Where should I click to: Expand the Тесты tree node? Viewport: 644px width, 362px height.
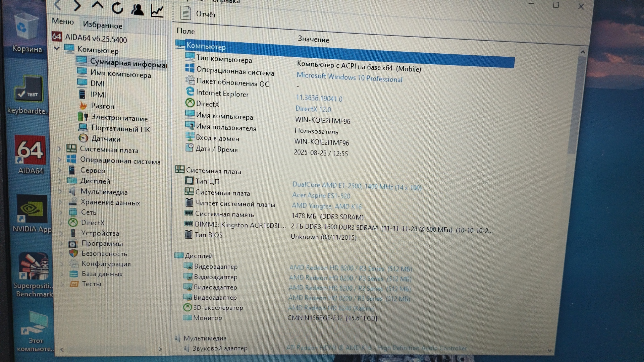click(x=62, y=284)
